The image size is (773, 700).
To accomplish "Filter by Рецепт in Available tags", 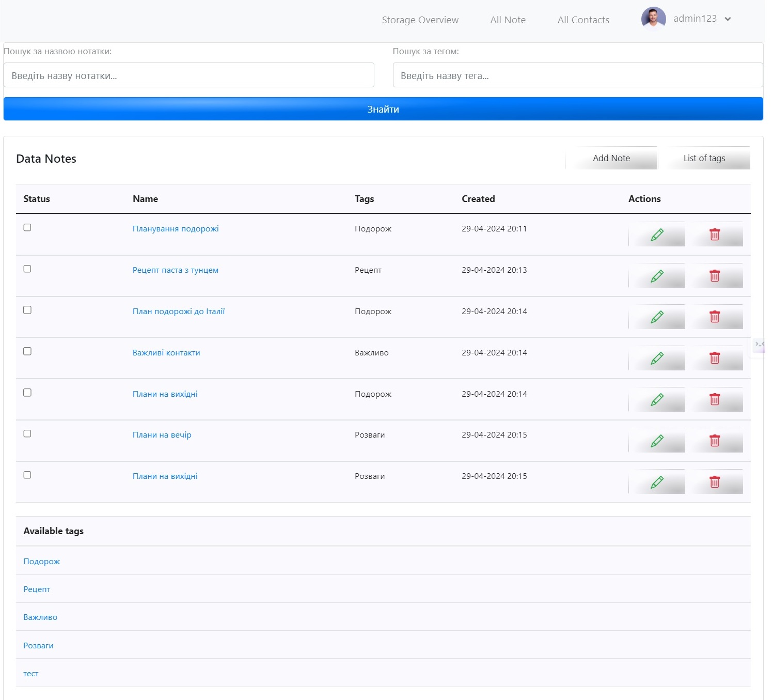I will click(x=37, y=589).
